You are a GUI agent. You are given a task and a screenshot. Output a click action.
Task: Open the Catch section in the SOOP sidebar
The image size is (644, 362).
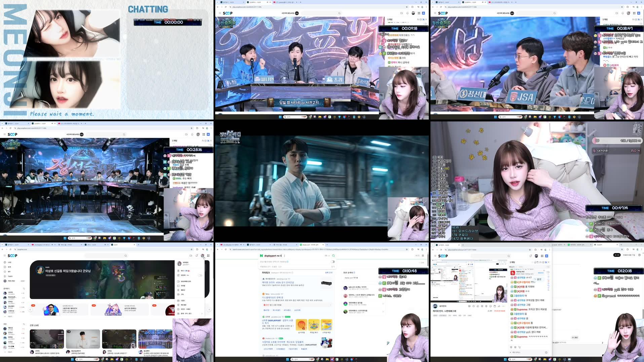coord(11,276)
